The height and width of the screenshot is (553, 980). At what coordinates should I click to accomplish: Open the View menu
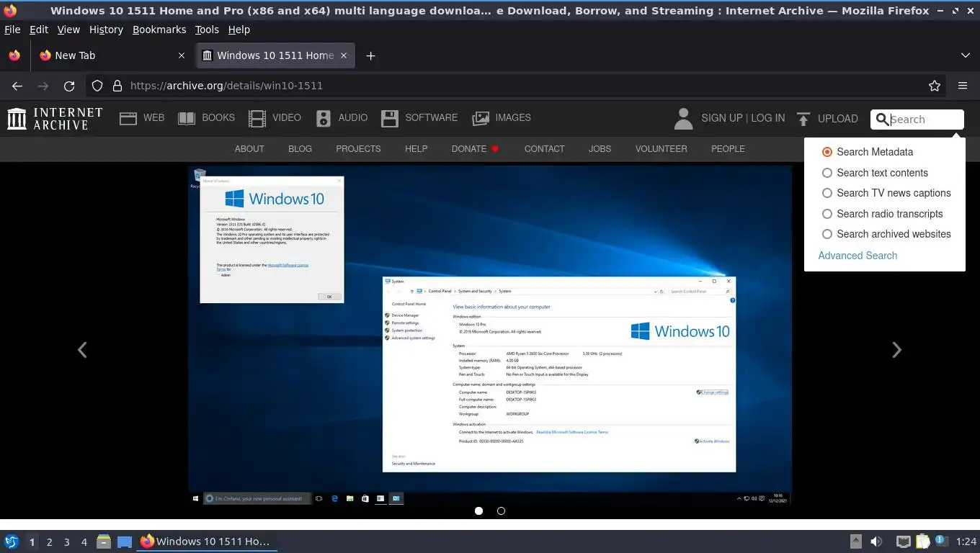coord(68,30)
